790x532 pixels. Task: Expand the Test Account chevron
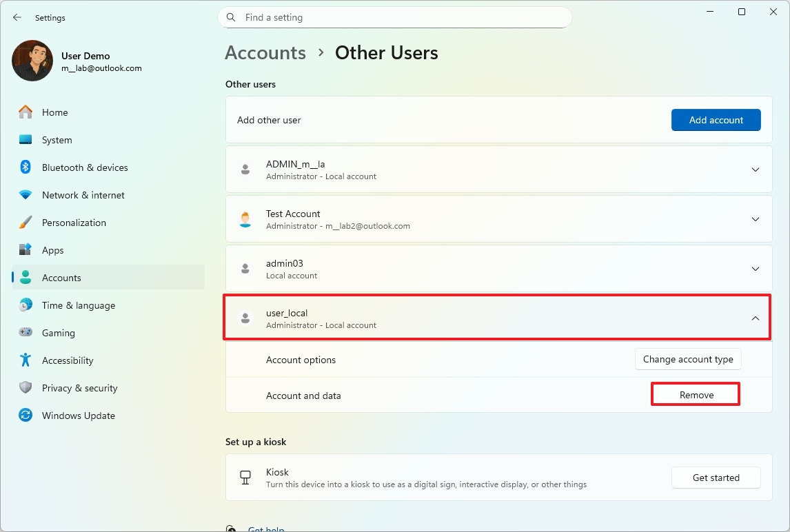click(755, 219)
